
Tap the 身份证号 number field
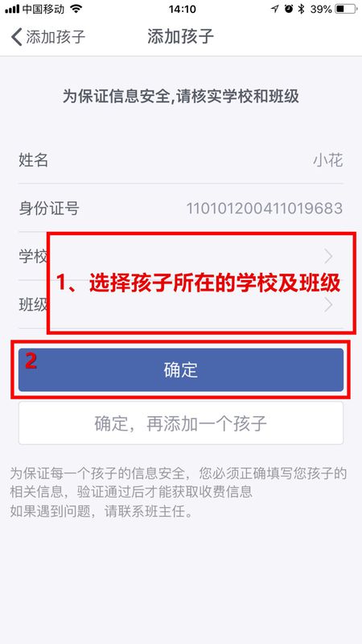pyautogui.click(x=180, y=208)
